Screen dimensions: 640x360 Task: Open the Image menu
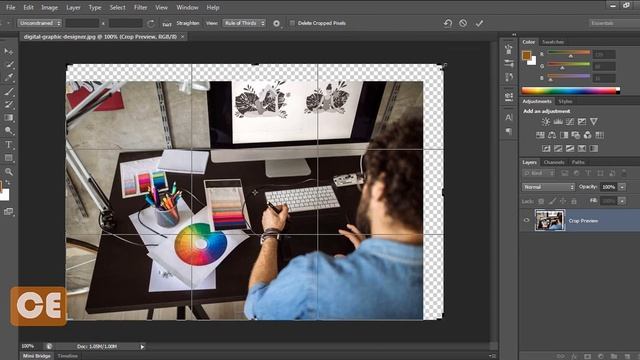tap(49, 7)
